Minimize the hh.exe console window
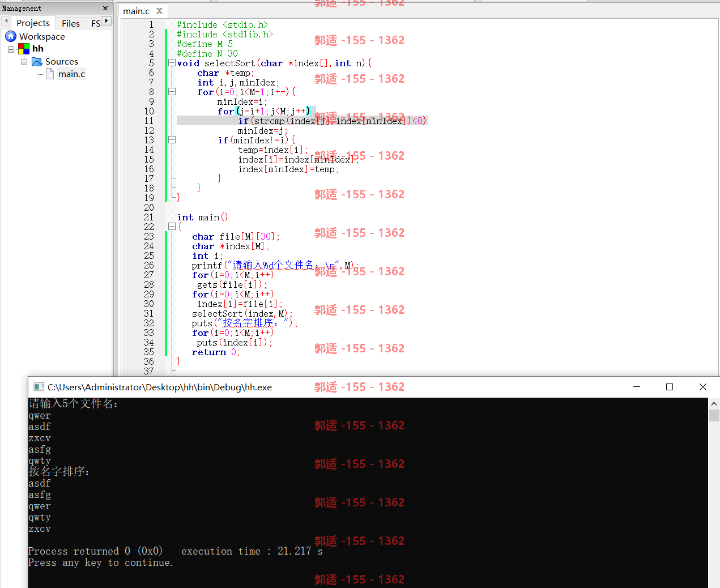This screenshot has width=720, height=588. [637, 387]
